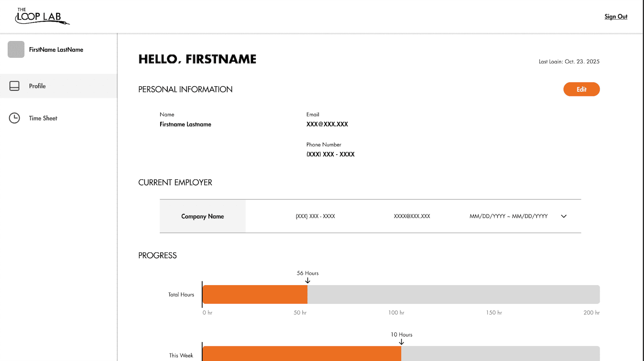Open the Time Sheet menu item
Viewport: 644px width, 361px height.
pos(43,118)
